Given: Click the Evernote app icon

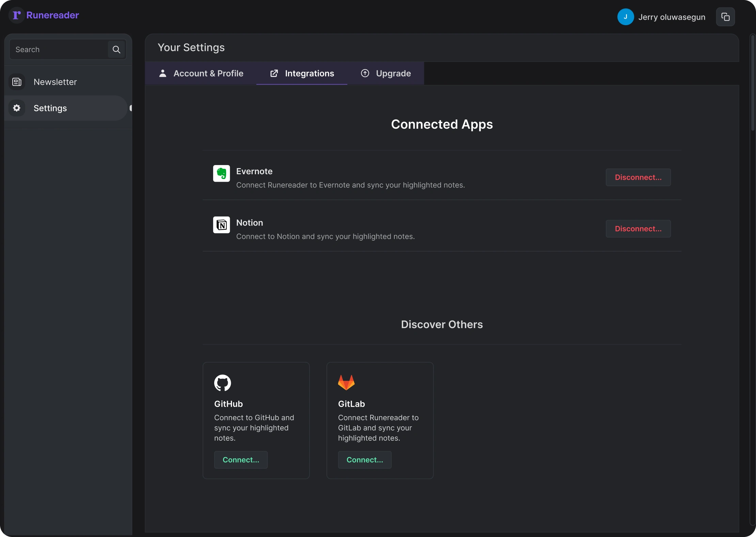Looking at the screenshot, I should [x=221, y=174].
